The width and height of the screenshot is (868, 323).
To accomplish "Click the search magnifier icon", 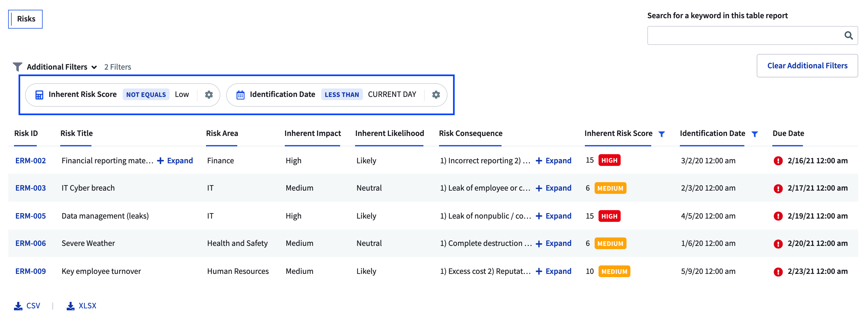I will 848,35.
